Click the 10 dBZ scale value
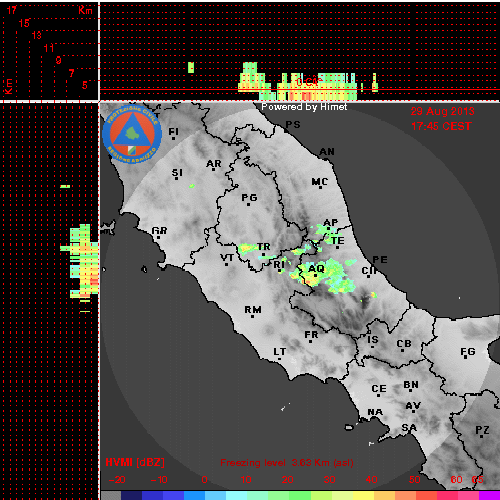The image size is (500, 500). (246, 480)
